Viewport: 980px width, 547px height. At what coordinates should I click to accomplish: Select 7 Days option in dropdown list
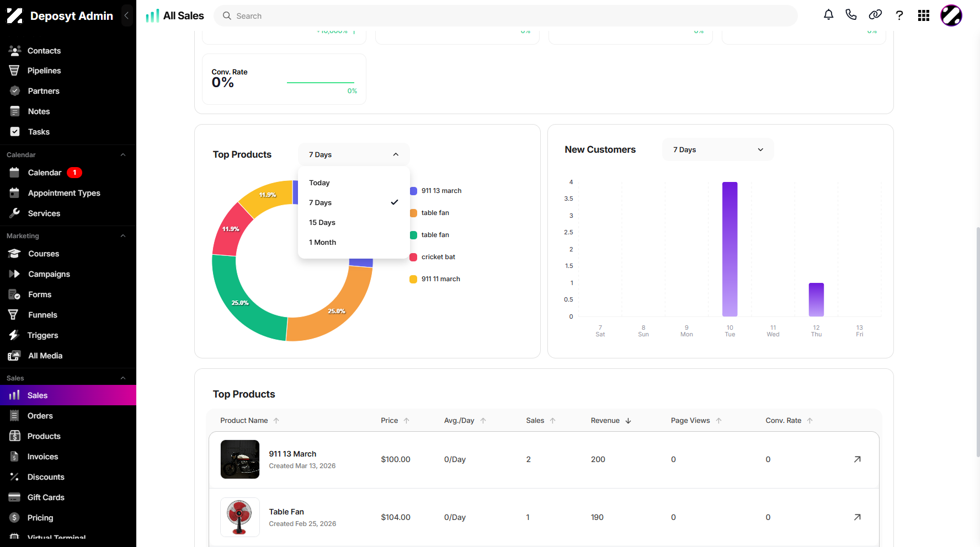(x=354, y=202)
